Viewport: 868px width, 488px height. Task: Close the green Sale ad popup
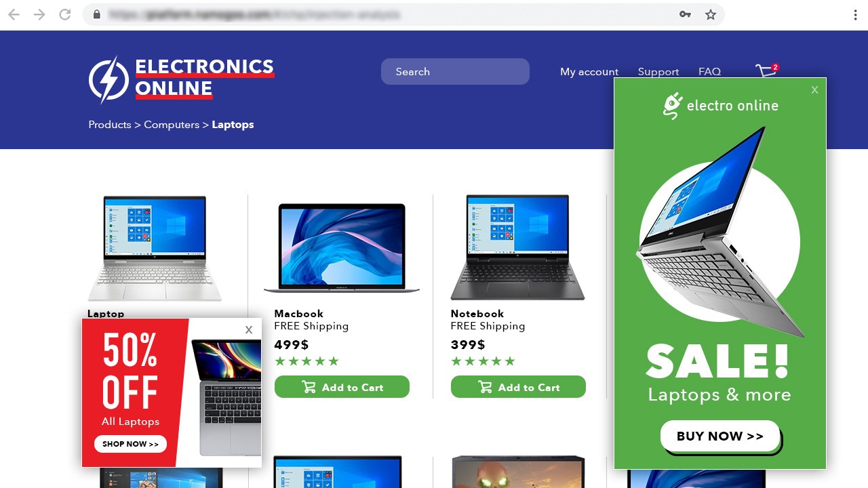point(814,89)
